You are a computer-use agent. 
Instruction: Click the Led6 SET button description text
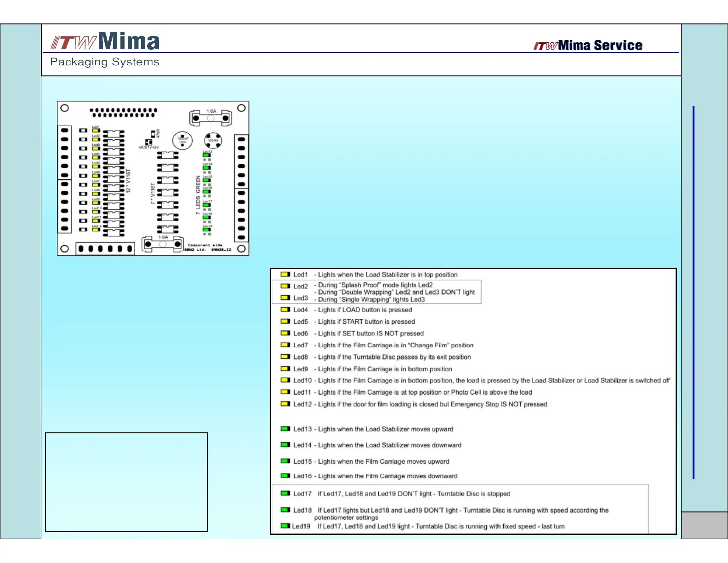[x=370, y=333]
